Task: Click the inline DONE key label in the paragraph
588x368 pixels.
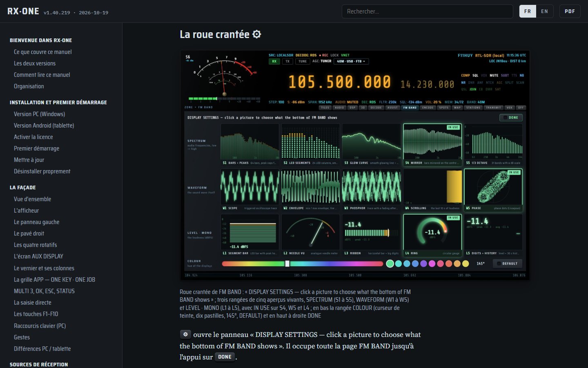Action: coord(225,357)
